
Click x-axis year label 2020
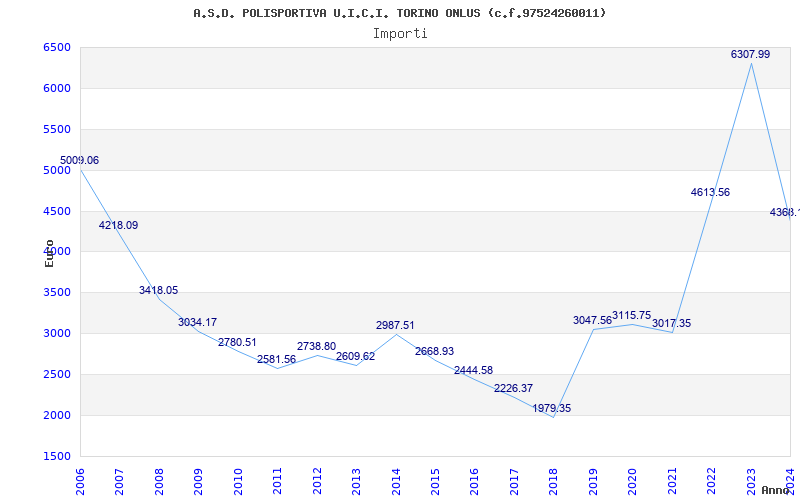click(633, 482)
